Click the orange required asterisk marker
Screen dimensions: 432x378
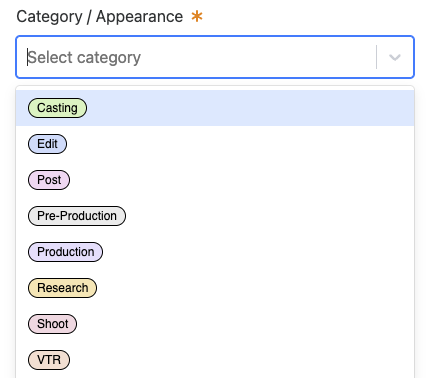[x=197, y=16]
